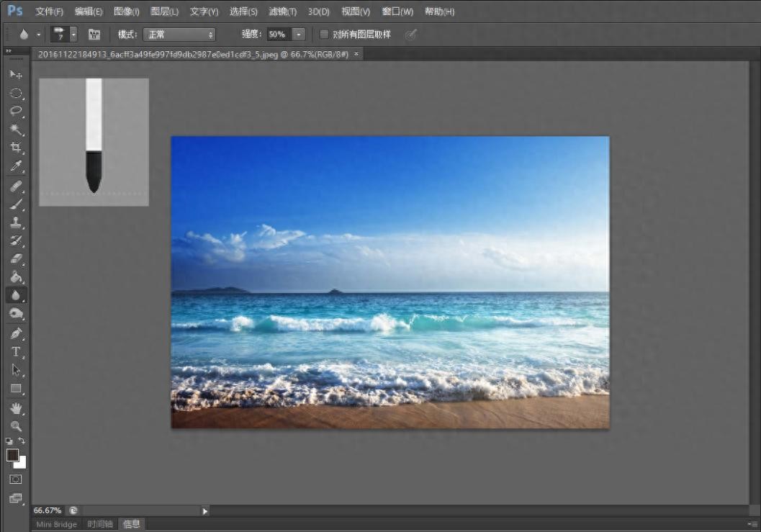Select the Eraser tool
The height and width of the screenshot is (532, 761).
(16, 258)
